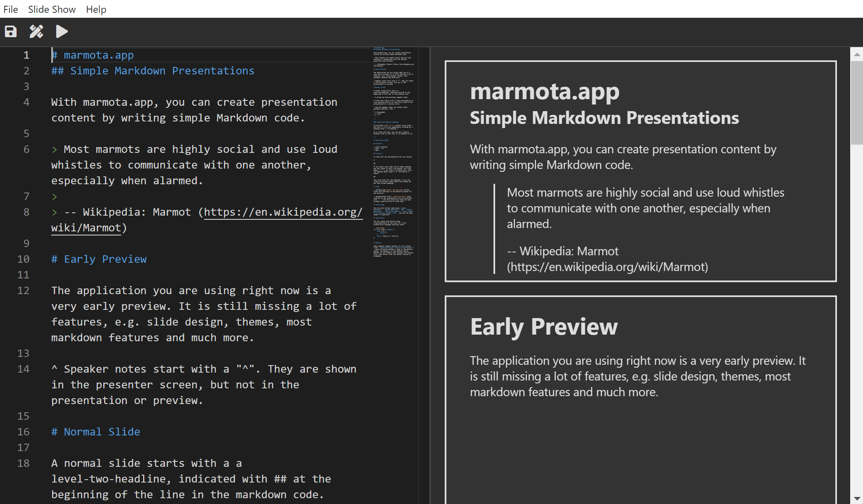Screen dimensions: 863x504
Task: Place cursor on the '# Normal Slide' heading
Action: tap(95, 432)
